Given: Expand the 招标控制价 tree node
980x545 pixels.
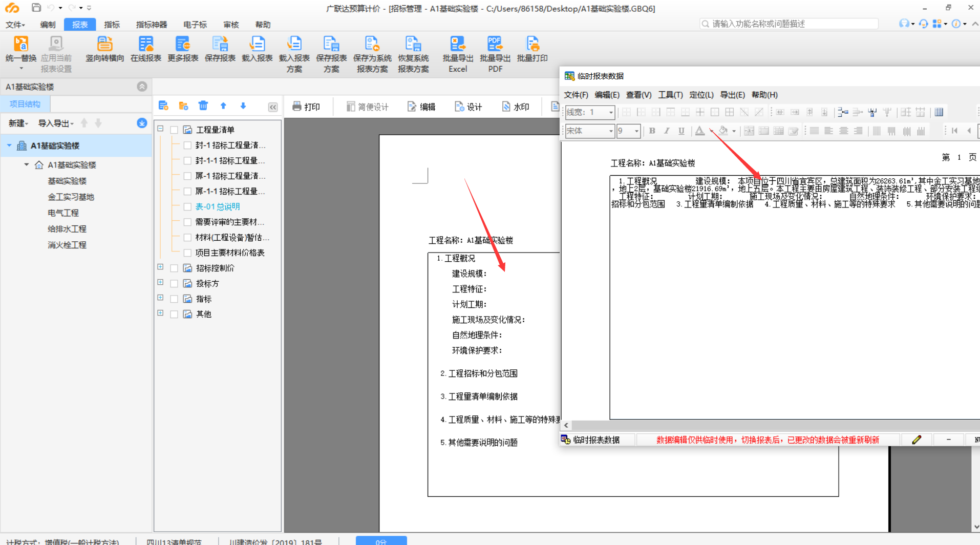Looking at the screenshot, I should pyautogui.click(x=160, y=267).
